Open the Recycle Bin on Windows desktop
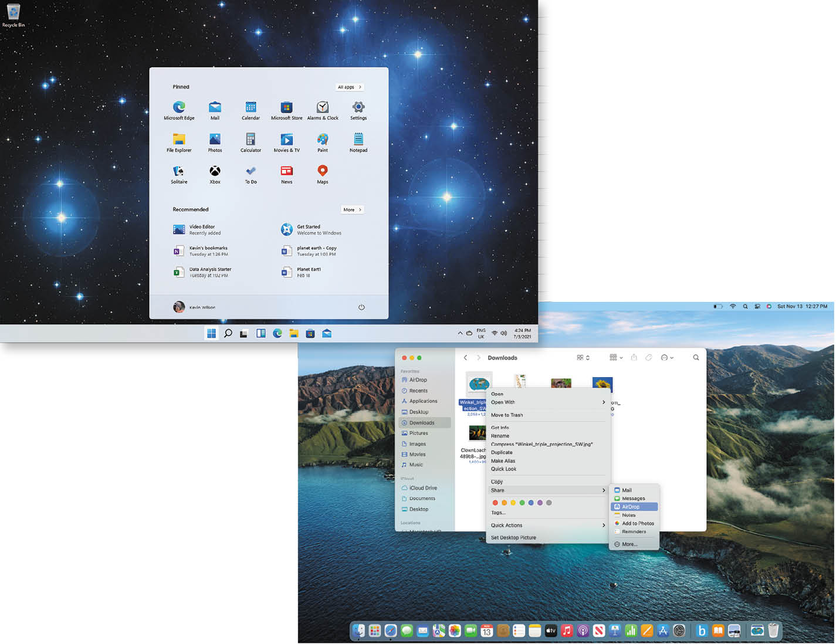This screenshot has height=644, width=836. pos(13,15)
